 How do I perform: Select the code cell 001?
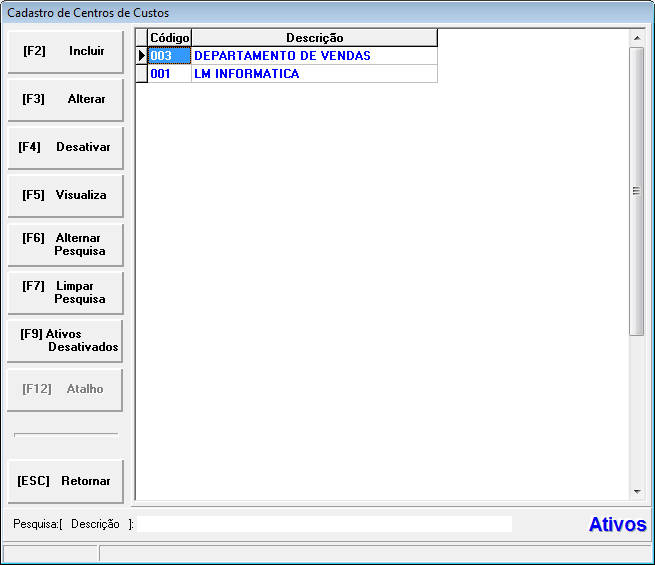click(169, 74)
